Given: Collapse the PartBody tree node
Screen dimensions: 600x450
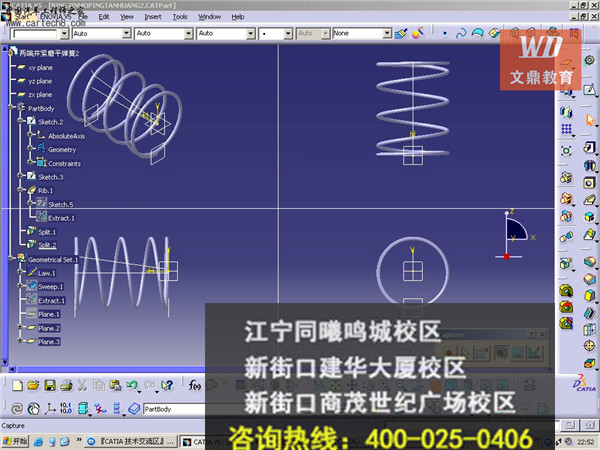Looking at the screenshot, I should click(x=11, y=108).
